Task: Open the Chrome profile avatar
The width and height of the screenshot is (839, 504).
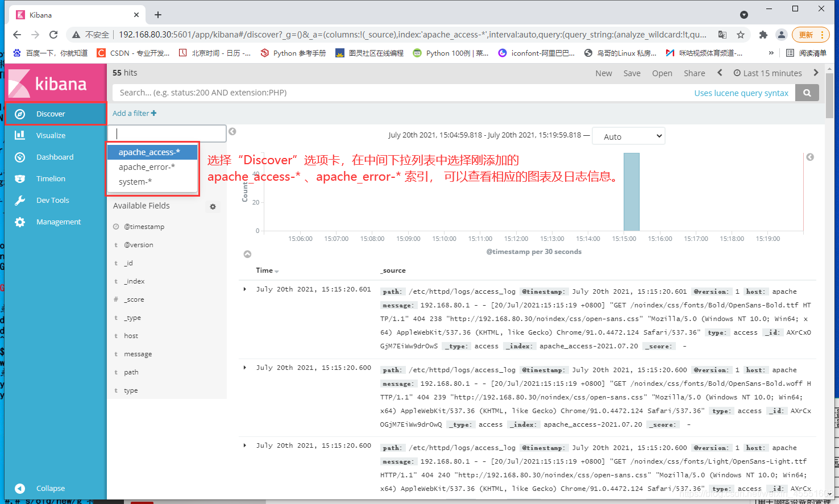Action: 782,35
